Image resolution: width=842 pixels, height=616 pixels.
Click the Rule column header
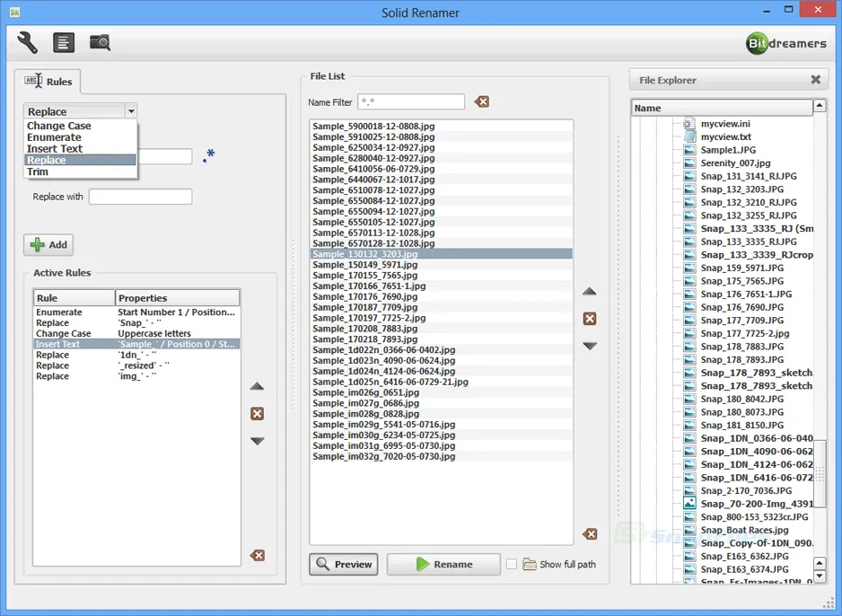[x=75, y=298]
